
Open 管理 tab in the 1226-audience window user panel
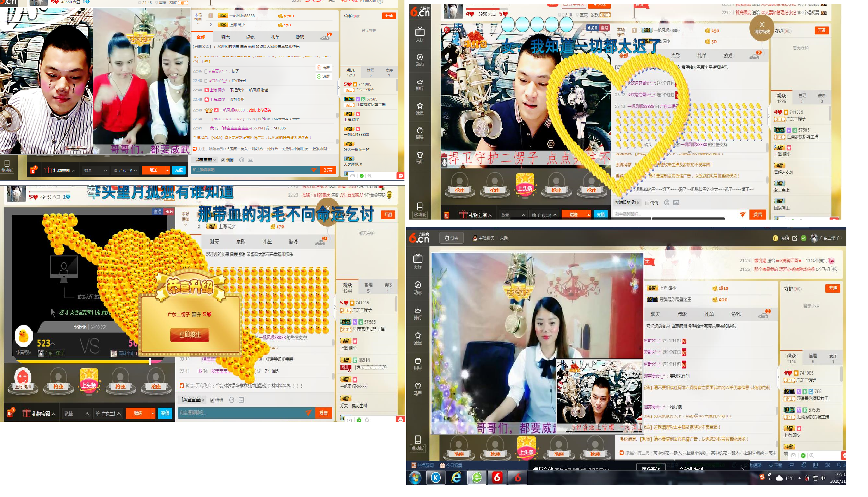(x=802, y=98)
